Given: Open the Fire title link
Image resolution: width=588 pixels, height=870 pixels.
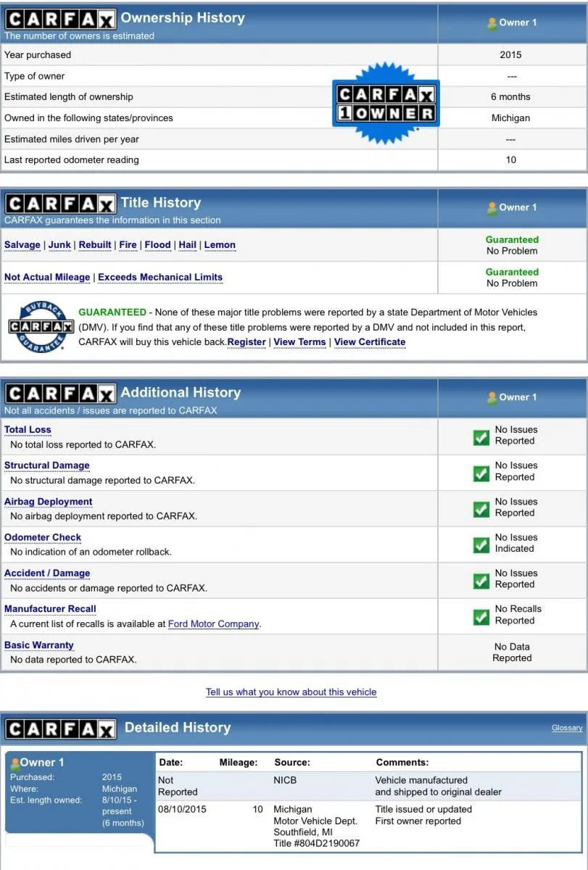Looking at the screenshot, I should (x=128, y=245).
